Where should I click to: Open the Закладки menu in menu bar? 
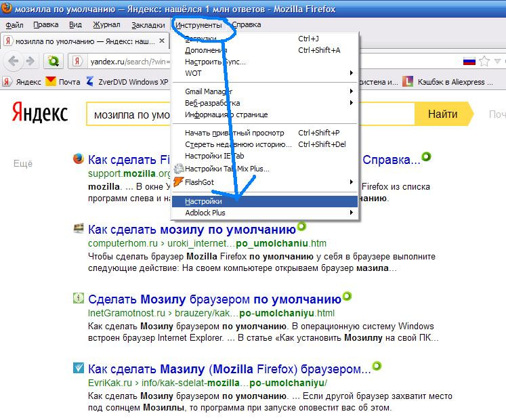coord(148,25)
